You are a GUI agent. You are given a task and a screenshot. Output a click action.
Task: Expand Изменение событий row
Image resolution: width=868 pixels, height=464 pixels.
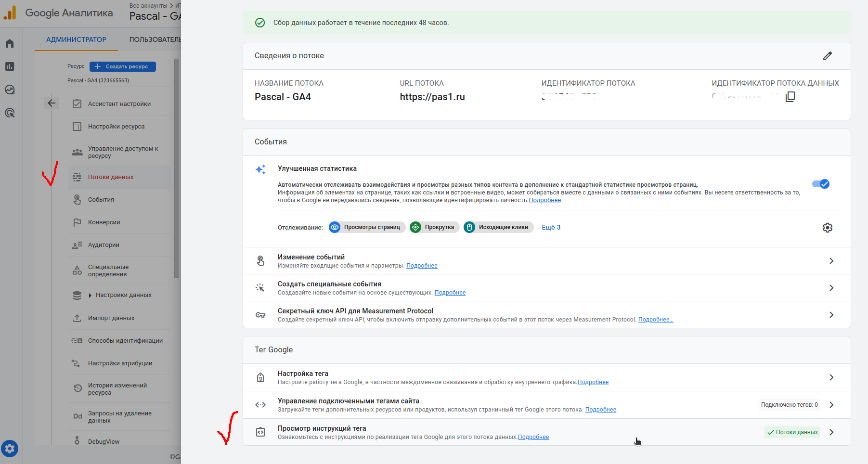coord(831,261)
